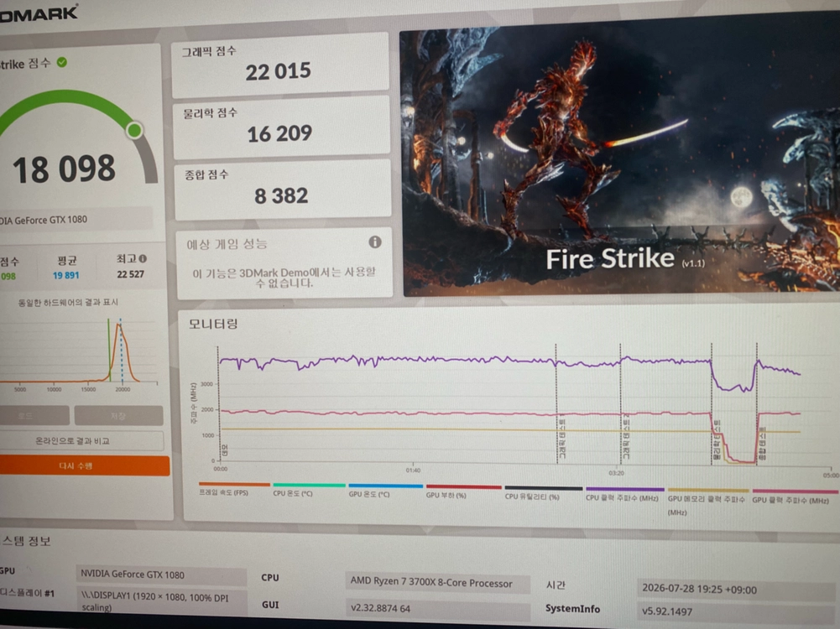The image size is (840, 629).
Task: Click the 물리학 점수 16 209 card
Action: coord(282,127)
